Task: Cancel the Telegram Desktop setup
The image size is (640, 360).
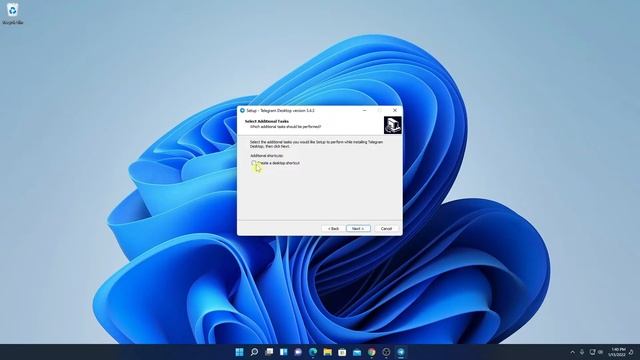Action: coord(386,229)
